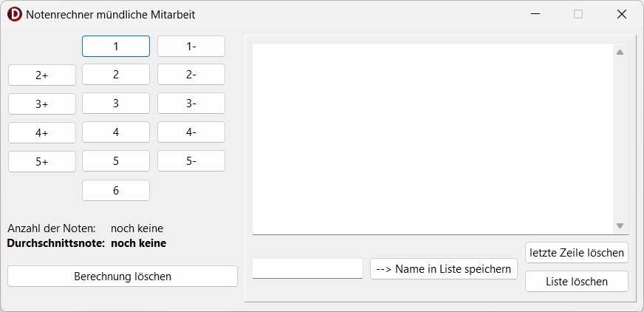Clear everything with Liste löschen
The width and height of the screenshot is (644, 312).
[x=577, y=282]
